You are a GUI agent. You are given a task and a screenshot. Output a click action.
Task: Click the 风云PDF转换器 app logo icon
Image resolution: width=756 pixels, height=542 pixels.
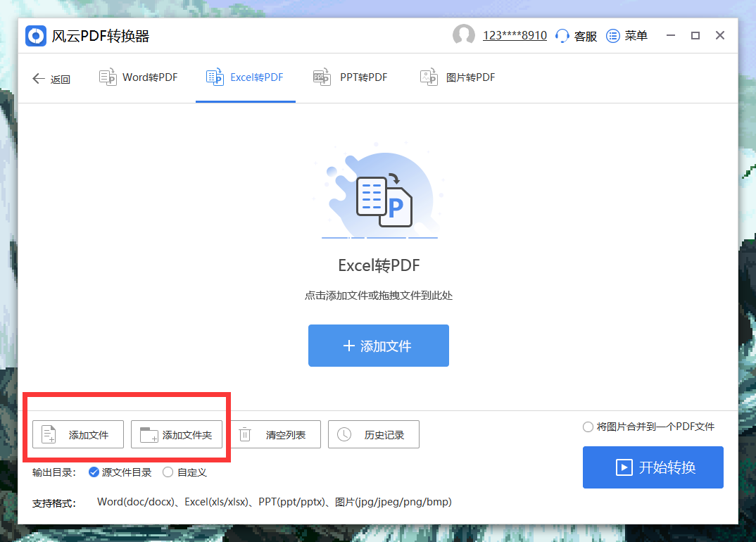tap(36, 36)
